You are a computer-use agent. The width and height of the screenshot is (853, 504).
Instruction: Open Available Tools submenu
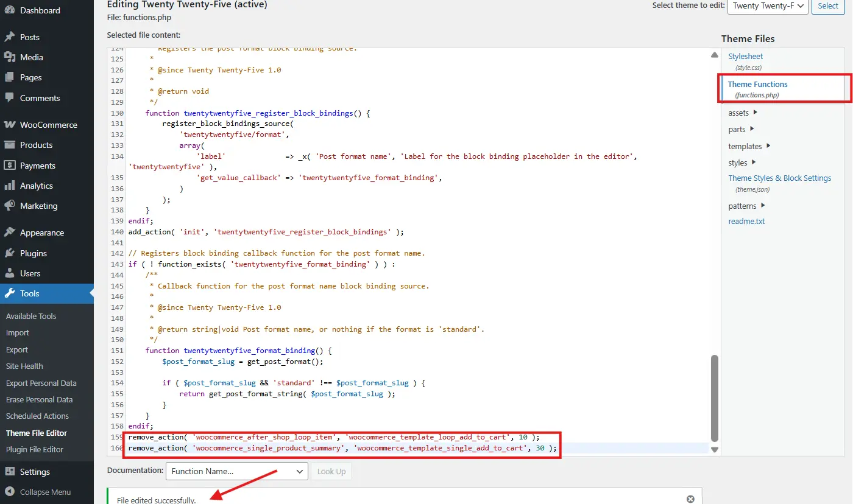(x=31, y=316)
